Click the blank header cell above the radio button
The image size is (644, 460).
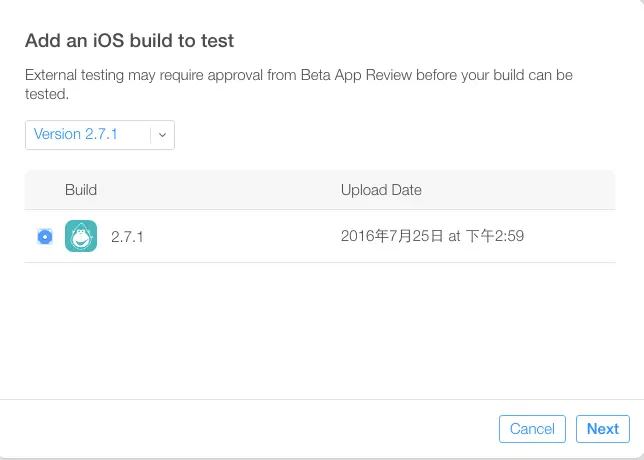45,190
